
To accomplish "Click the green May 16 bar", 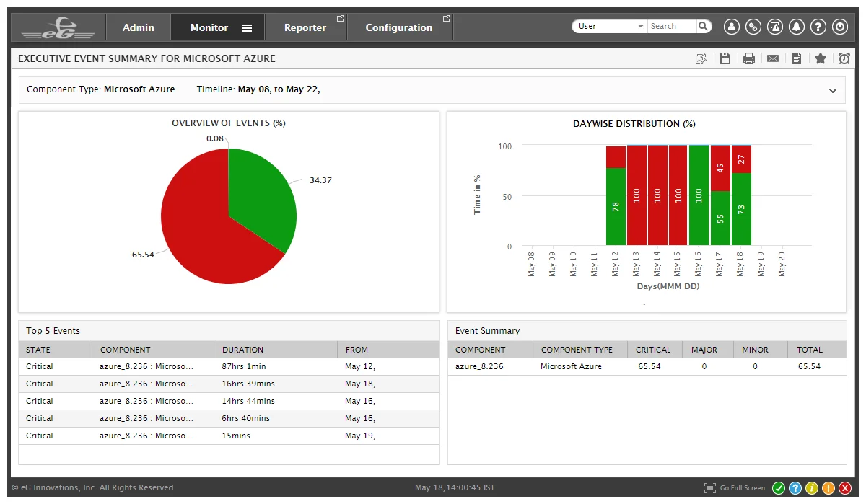I will click(x=699, y=195).
